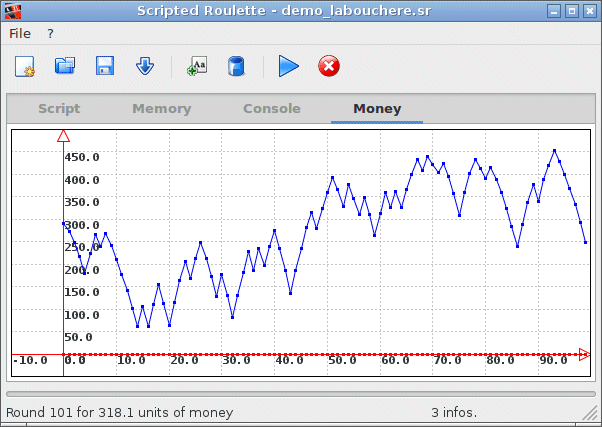602x427 pixels.
Task: Click the 10.0 x-axis label
Action: click(131, 361)
